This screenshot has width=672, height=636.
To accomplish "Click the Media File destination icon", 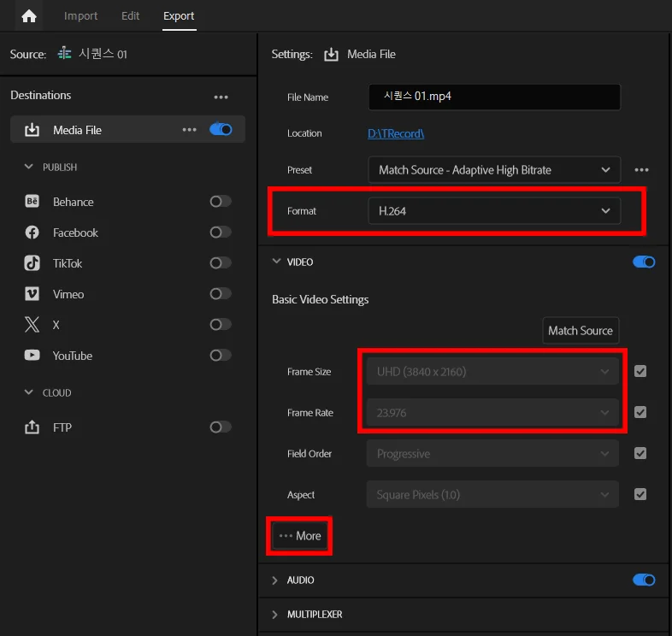I will pos(32,129).
